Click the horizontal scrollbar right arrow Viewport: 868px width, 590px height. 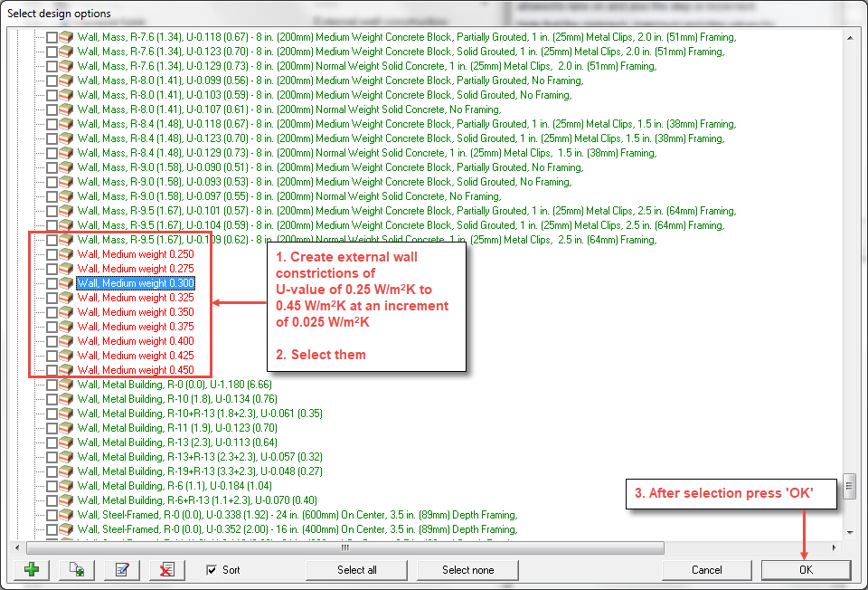[835, 547]
